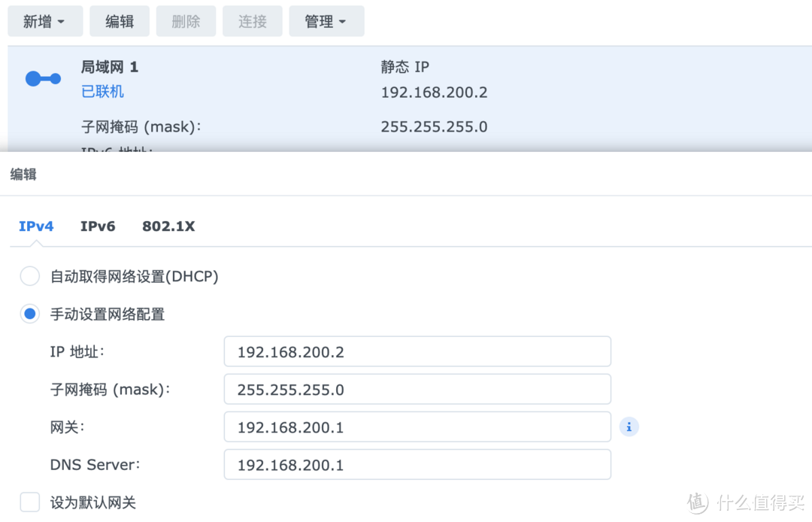This screenshot has height=522, width=812.
Task: Click the 连接 button
Action: 253,22
